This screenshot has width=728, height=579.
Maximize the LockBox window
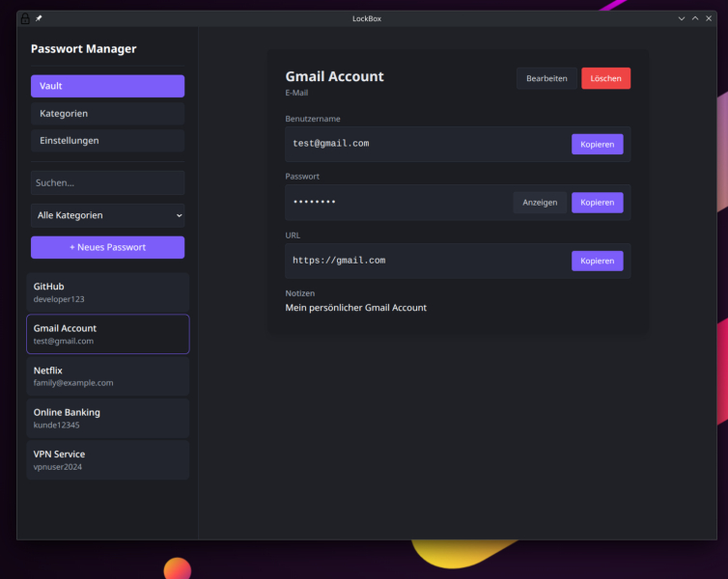(x=695, y=18)
